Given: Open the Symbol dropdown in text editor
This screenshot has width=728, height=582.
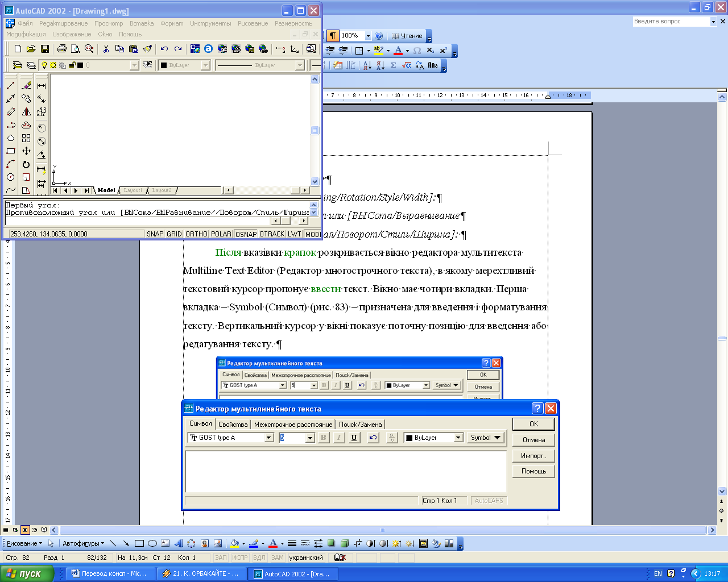Looking at the screenshot, I should point(486,438).
